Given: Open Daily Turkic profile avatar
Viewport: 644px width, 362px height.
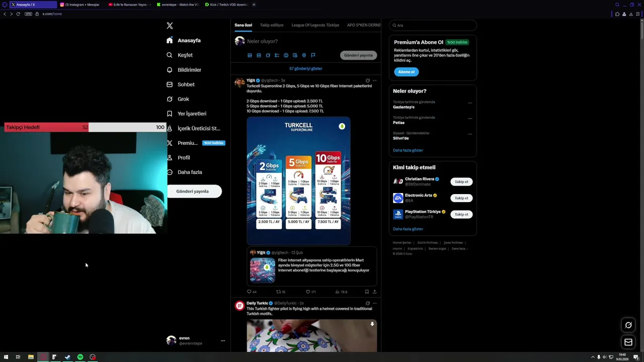Looking at the screenshot, I should click(x=239, y=306).
